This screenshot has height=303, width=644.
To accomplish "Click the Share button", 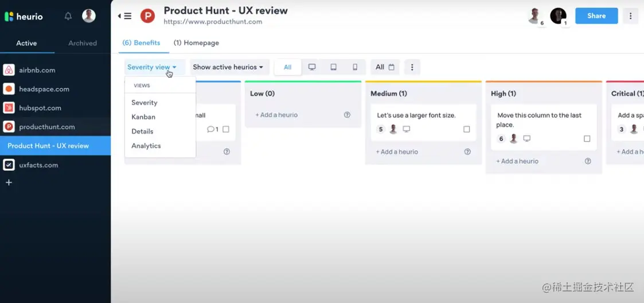I will pyautogui.click(x=596, y=15).
